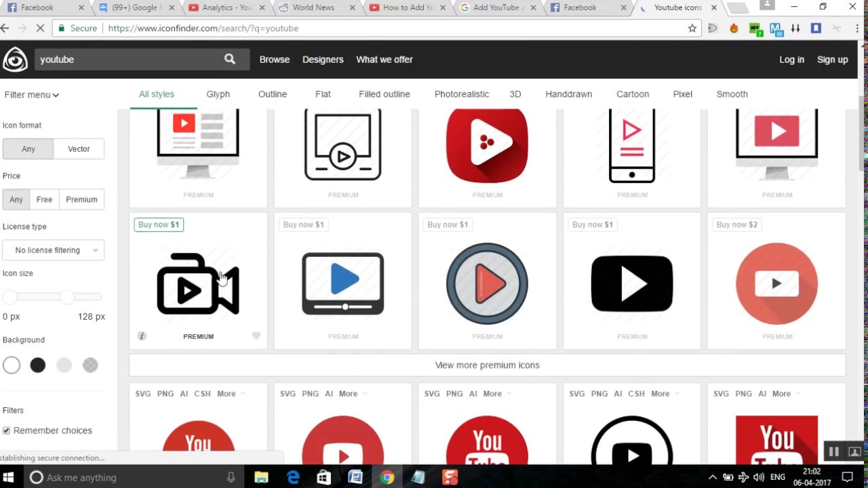Screen dimensions: 868x488
Task: Bookmark the page via the star icon
Action: point(691,28)
